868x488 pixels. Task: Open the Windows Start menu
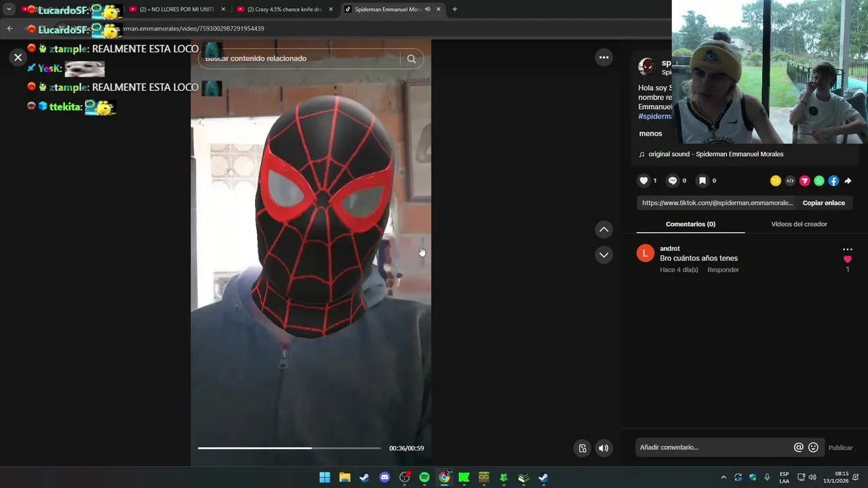click(325, 478)
